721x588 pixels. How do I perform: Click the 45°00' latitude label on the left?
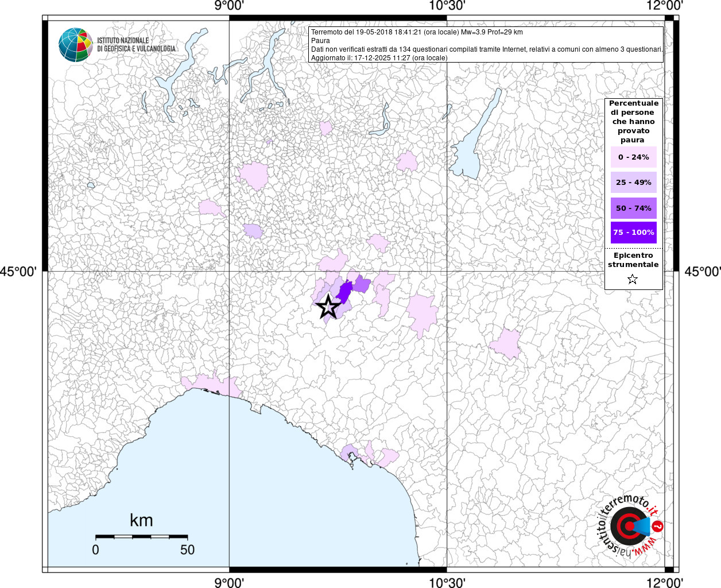(x=18, y=271)
